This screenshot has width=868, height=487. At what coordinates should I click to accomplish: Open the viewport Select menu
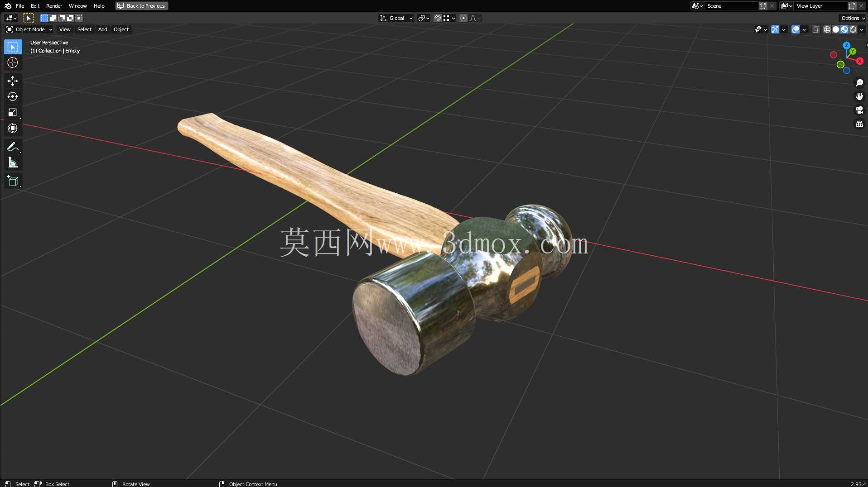[x=84, y=29]
